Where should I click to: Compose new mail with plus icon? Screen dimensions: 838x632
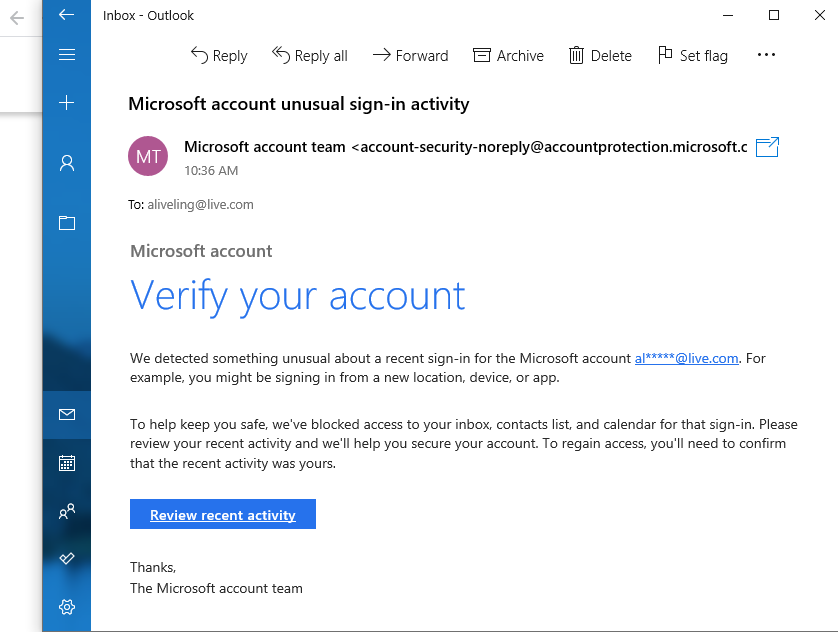[66, 103]
